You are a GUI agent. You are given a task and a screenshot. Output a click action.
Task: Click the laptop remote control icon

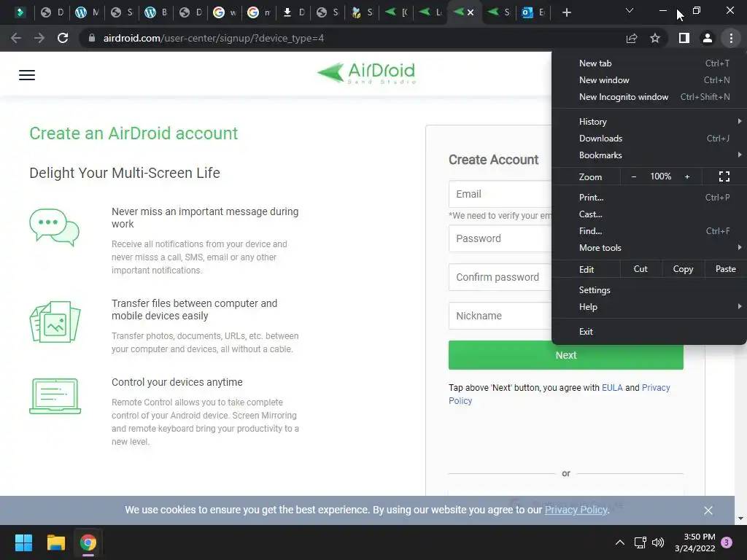click(55, 396)
